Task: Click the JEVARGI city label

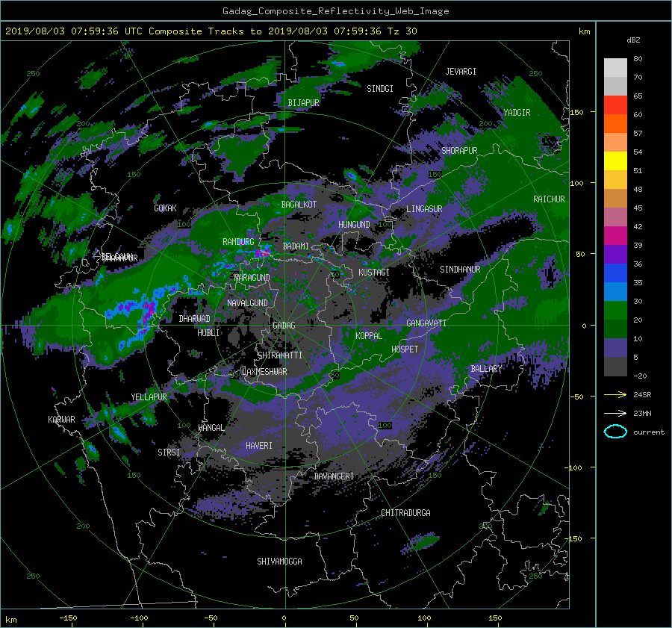Action: pos(461,72)
